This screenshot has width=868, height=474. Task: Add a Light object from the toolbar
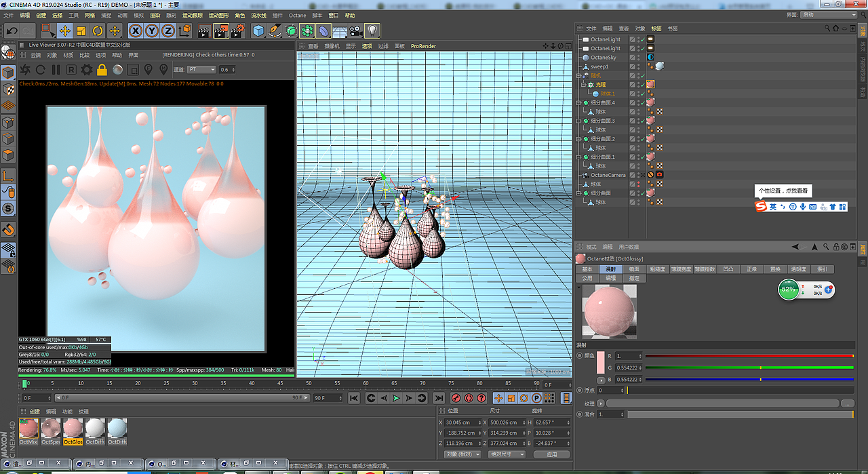[372, 31]
